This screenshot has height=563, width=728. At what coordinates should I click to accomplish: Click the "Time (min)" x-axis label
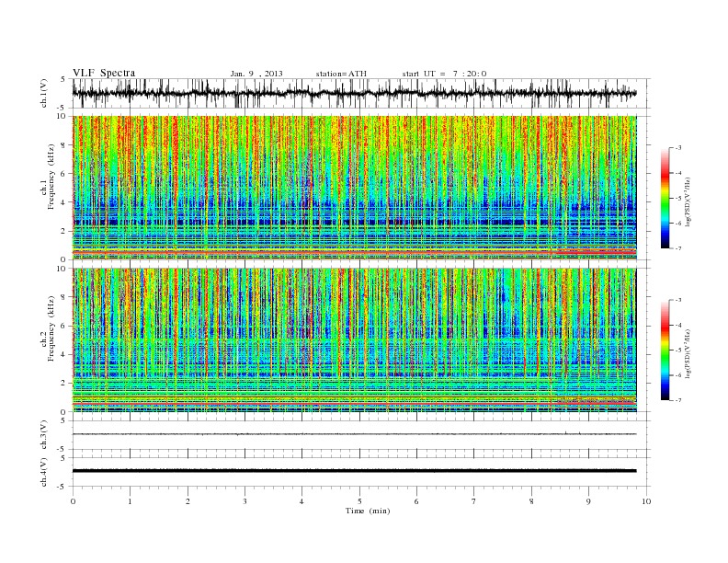click(x=368, y=511)
